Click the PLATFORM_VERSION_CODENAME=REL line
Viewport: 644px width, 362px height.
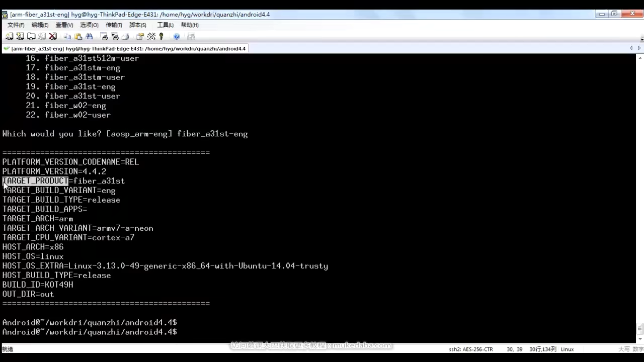tap(70, 162)
